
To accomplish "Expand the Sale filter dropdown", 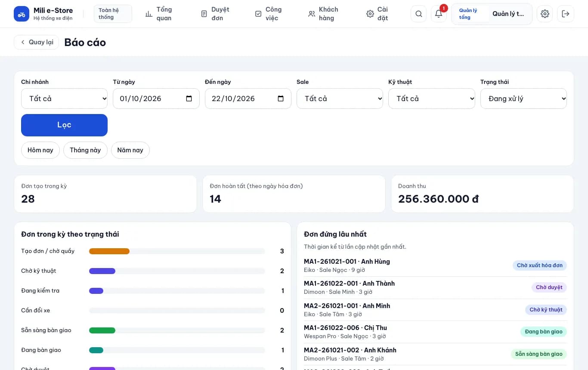I will click(x=340, y=99).
